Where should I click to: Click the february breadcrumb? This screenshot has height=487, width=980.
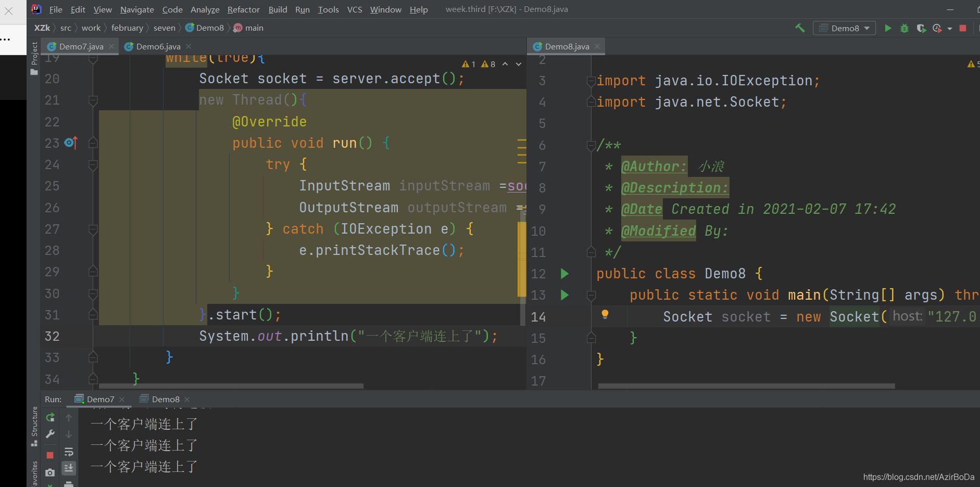(127, 28)
